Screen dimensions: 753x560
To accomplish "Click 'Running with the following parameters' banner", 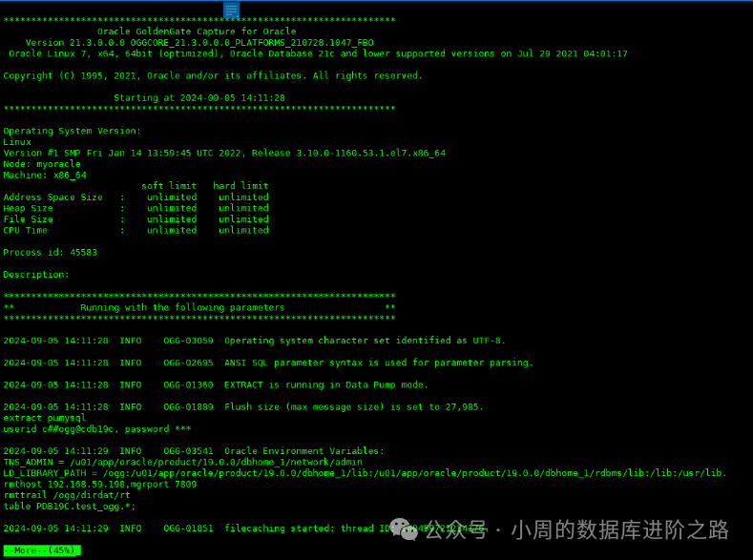I will (x=182, y=307).
